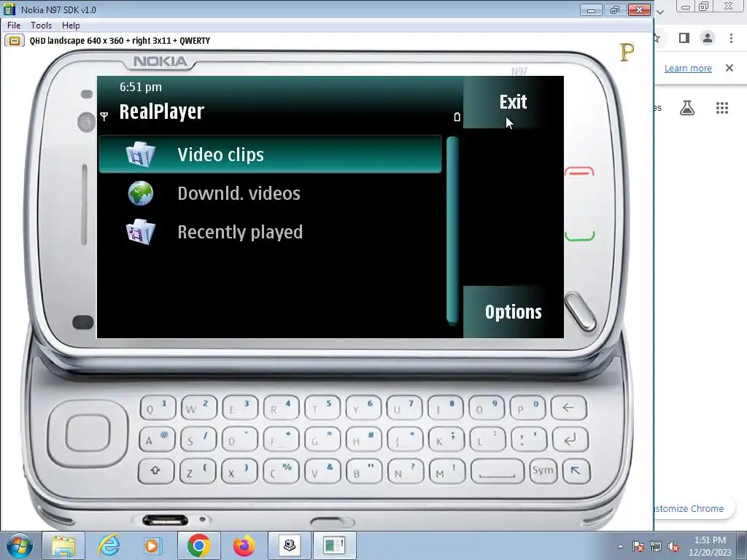Show hidden system tray icons

click(x=620, y=547)
